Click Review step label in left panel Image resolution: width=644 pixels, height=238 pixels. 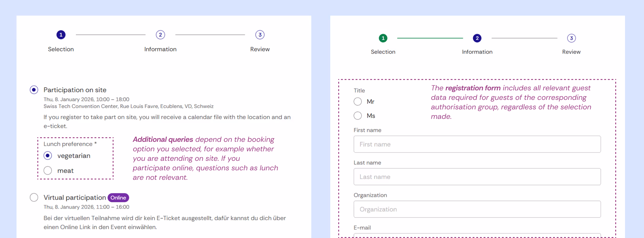point(260,49)
